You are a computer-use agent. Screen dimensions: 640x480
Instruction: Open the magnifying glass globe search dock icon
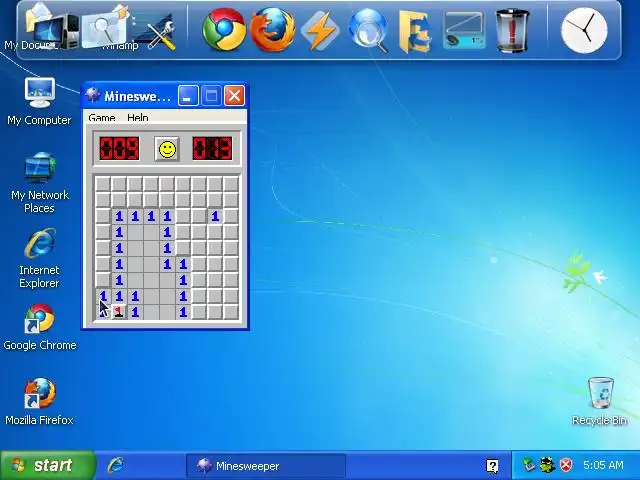(369, 31)
